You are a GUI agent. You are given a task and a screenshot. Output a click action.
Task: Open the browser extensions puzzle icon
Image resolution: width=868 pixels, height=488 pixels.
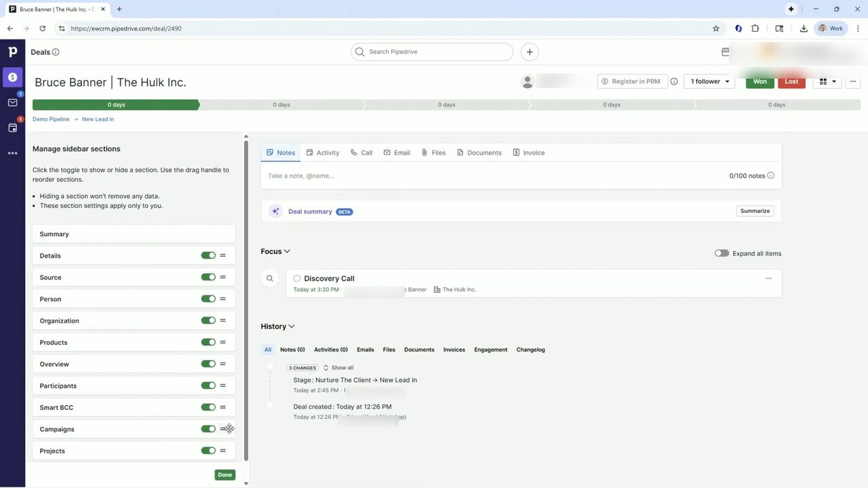pyautogui.click(x=755, y=28)
